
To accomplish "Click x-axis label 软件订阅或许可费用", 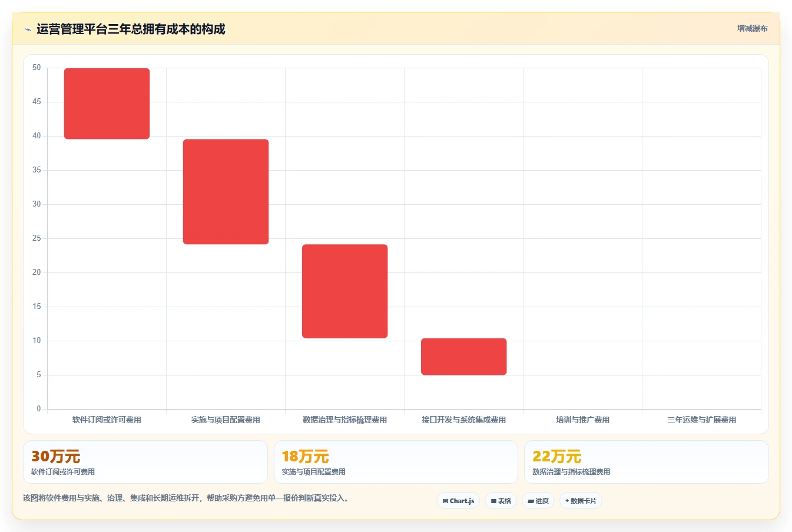I will pyautogui.click(x=107, y=420).
